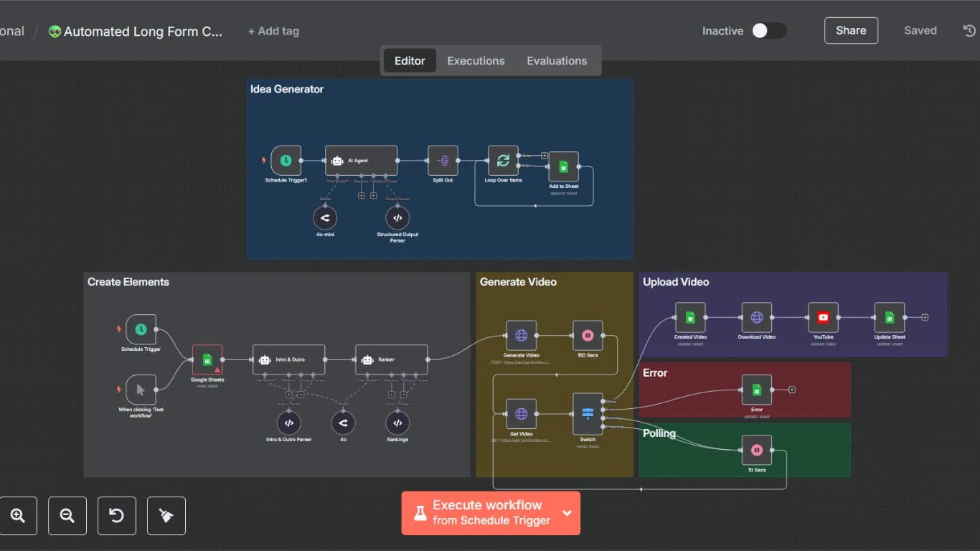Screen dimensions: 980x551
Task: Open the Google Sheets node with error
Action: tap(207, 359)
